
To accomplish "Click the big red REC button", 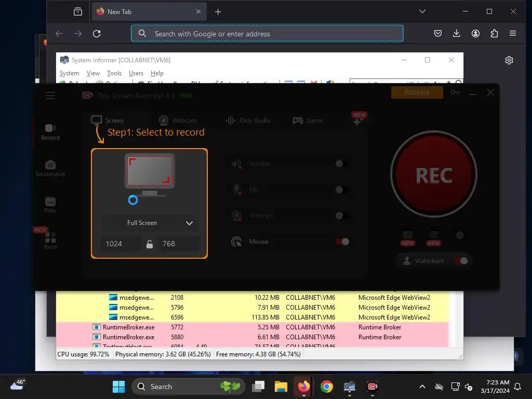I will (x=434, y=175).
